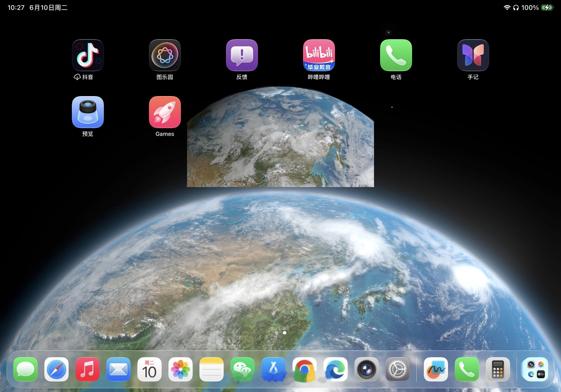This screenshot has height=392, width=561.
Task: Launch Google Chrome from the dock
Action: click(x=305, y=369)
